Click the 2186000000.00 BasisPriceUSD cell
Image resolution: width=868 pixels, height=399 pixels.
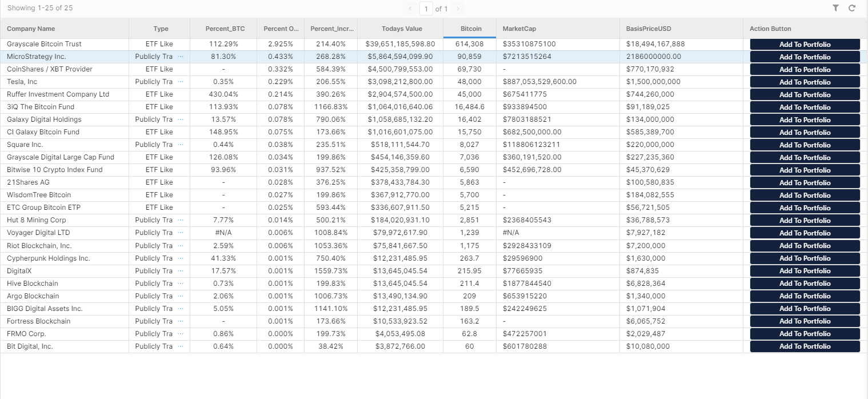point(681,57)
